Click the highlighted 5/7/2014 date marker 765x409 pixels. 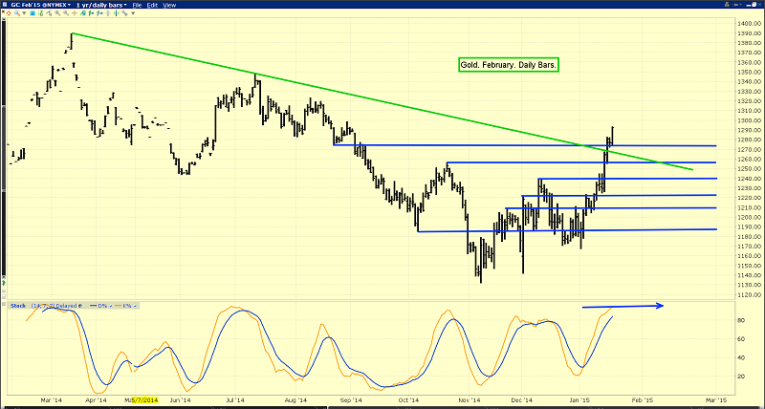pos(144,400)
